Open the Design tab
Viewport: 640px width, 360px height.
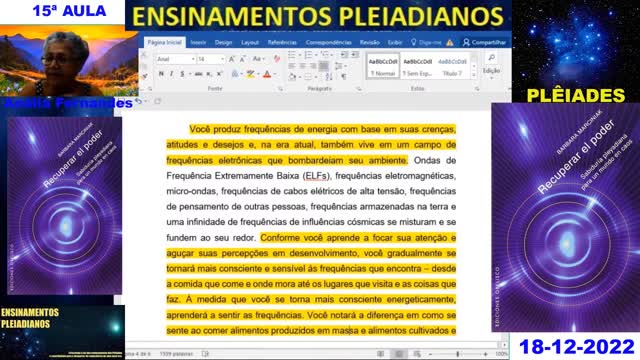[223, 42]
